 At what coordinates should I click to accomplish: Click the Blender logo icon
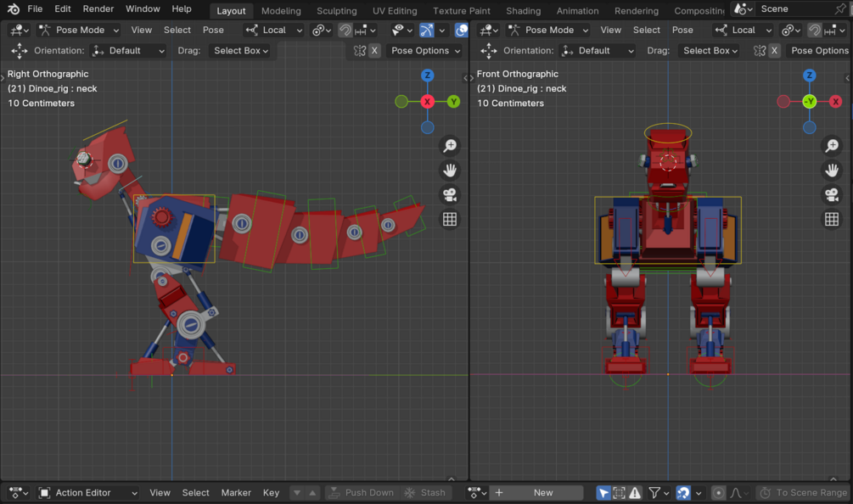pyautogui.click(x=13, y=8)
